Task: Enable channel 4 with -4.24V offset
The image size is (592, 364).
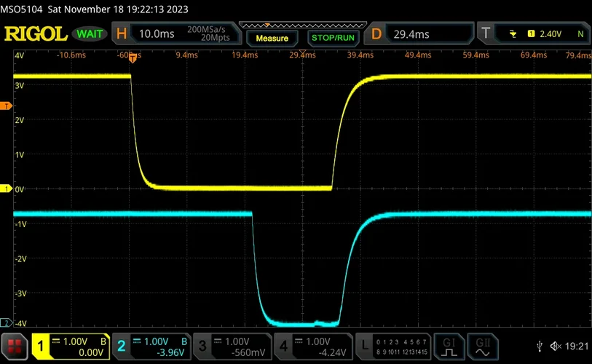Action: coord(313,346)
